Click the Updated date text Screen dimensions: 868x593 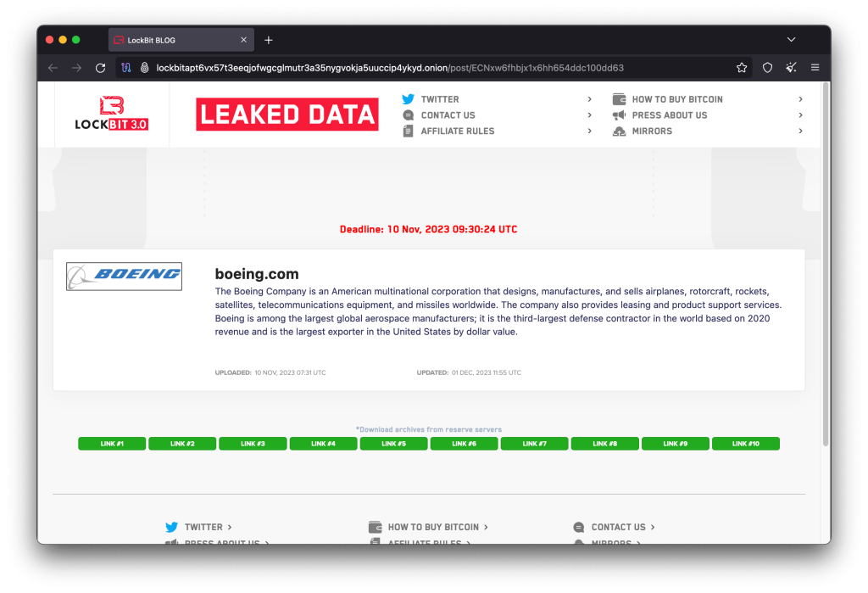tap(469, 373)
